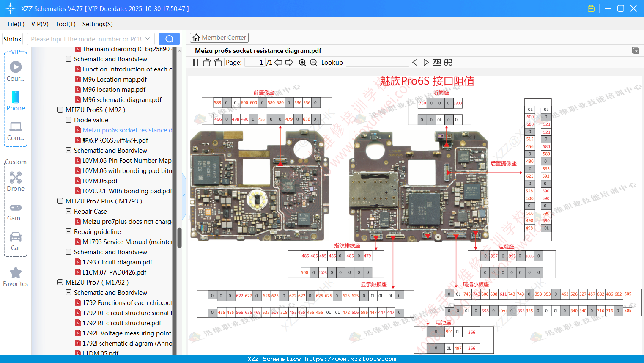
Task: Click the rotate page clockwise icon
Action: (218, 62)
